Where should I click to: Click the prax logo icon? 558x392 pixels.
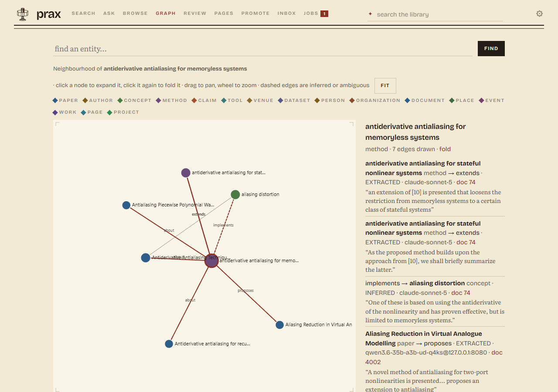tap(23, 14)
